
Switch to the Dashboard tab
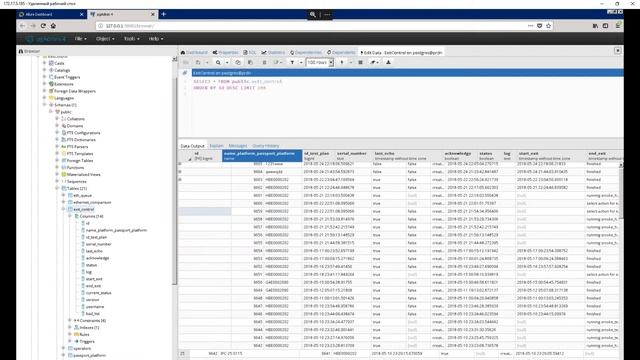pyautogui.click(x=194, y=52)
